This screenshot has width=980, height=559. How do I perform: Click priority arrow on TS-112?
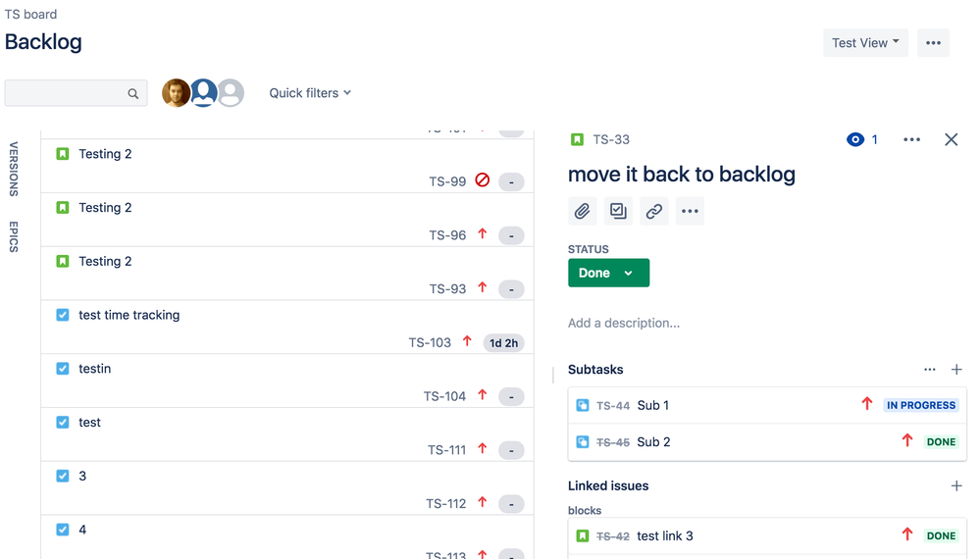click(x=483, y=503)
